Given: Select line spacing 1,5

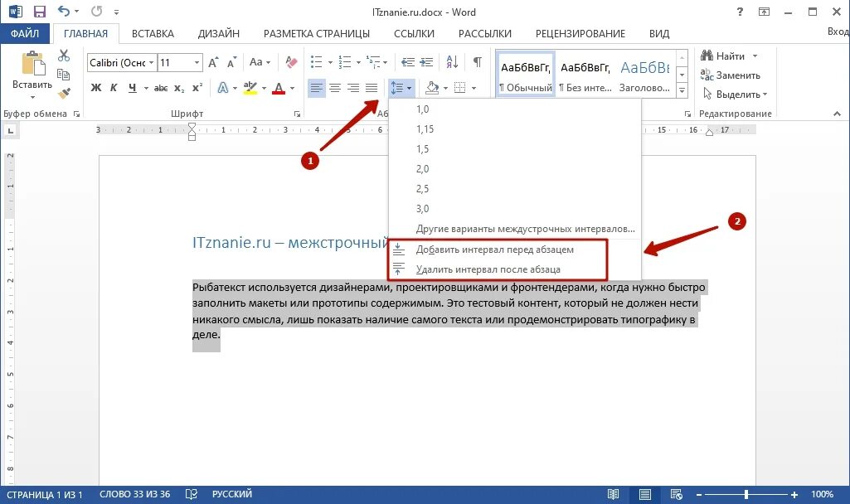Looking at the screenshot, I should click(515, 149).
